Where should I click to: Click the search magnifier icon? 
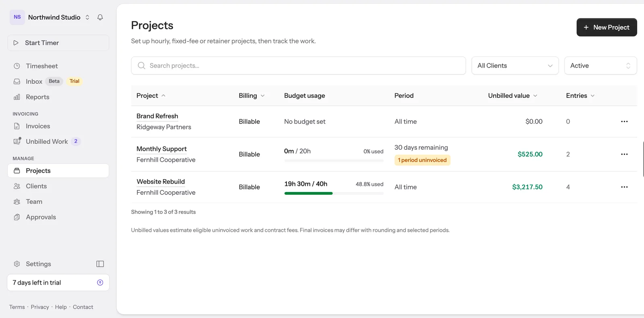[141, 66]
